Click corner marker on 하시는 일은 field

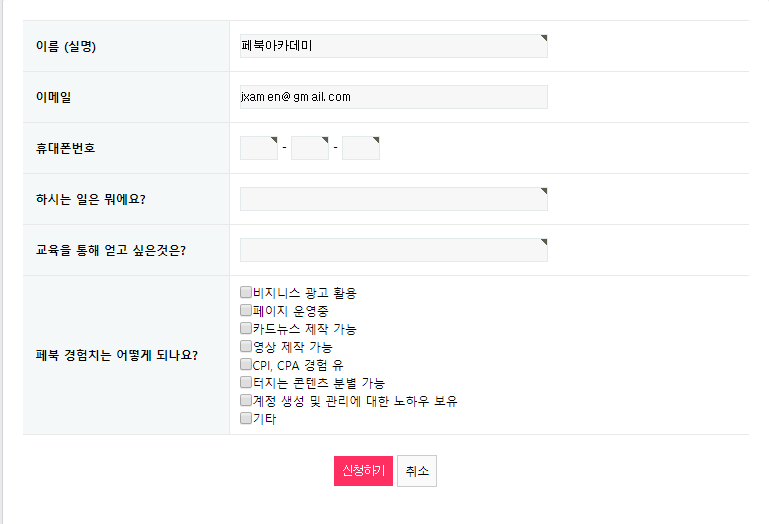click(x=544, y=191)
